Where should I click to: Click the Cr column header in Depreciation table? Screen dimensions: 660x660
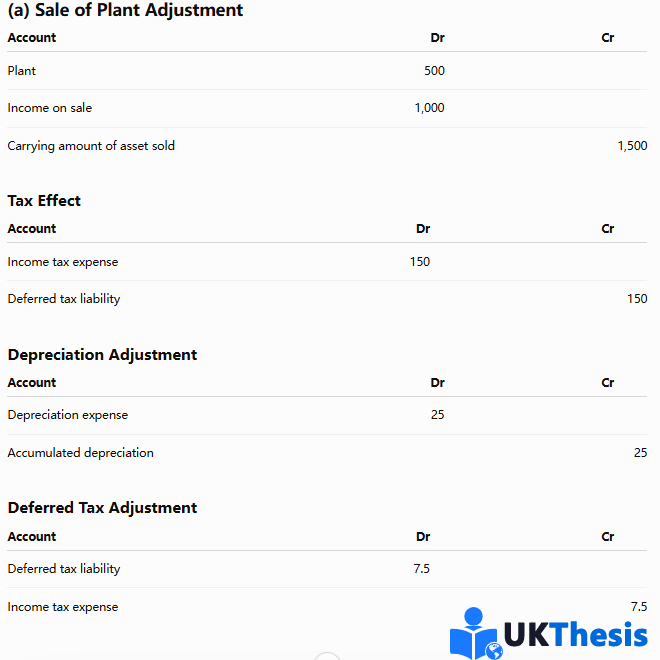[x=607, y=383]
